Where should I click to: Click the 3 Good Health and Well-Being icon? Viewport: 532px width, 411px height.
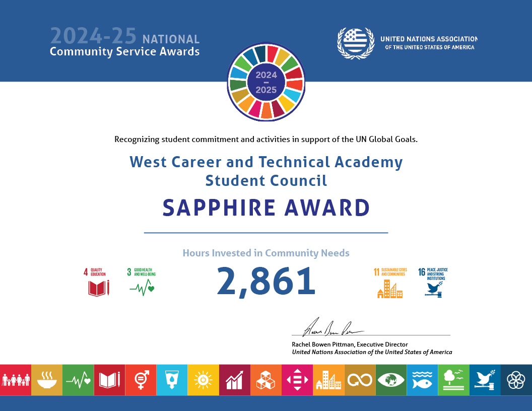(142, 282)
